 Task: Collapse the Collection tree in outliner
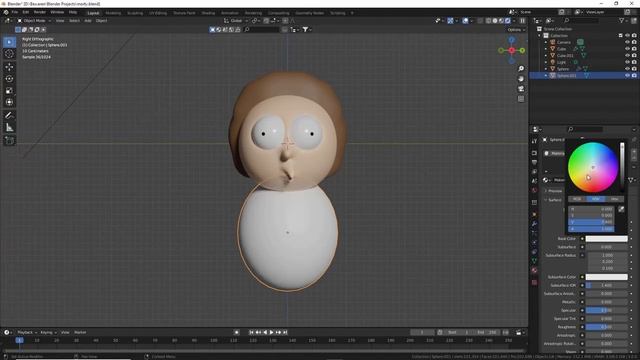540,36
